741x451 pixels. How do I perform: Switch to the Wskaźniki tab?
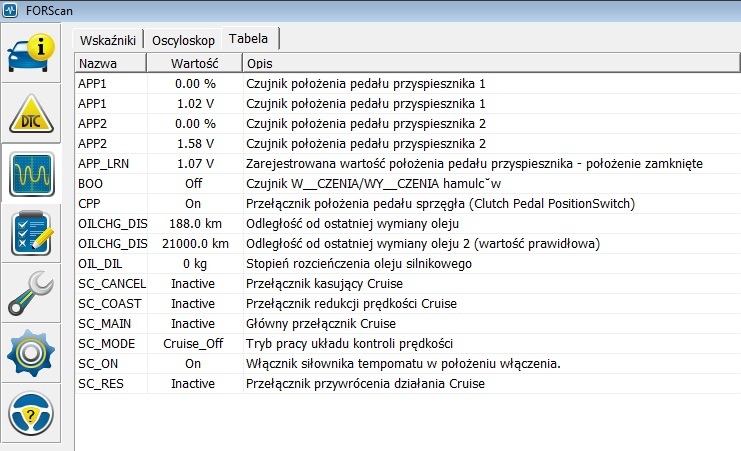pyautogui.click(x=107, y=39)
